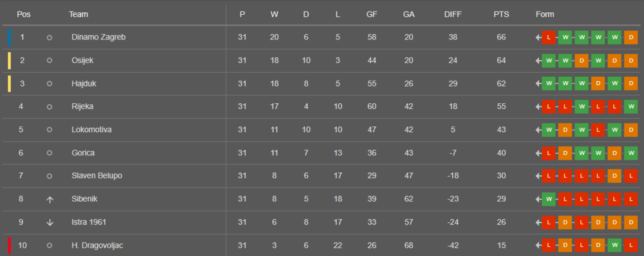Click the blue position marker beside Dinamo Zagreb
Viewport: 644px width, 256px height.
tap(9, 37)
